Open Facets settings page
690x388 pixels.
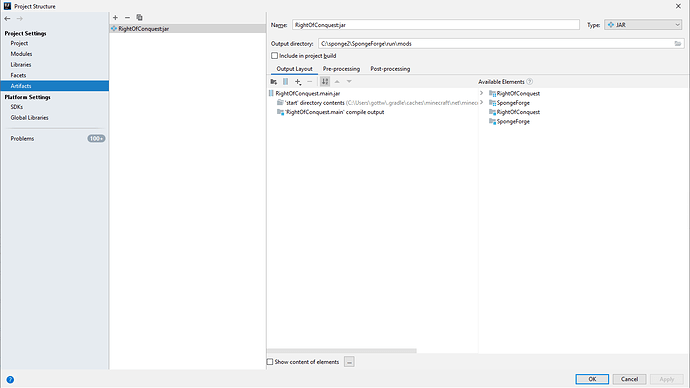pos(18,75)
